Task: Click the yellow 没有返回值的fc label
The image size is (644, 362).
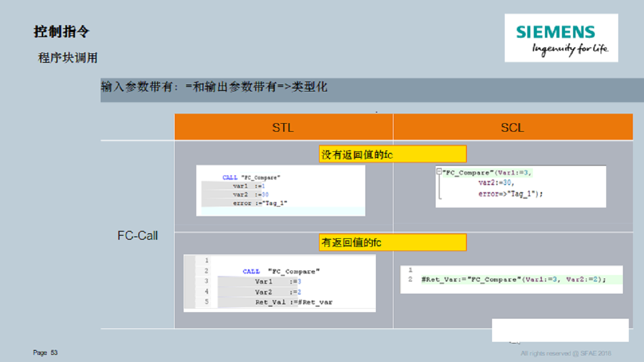Action: [392, 154]
